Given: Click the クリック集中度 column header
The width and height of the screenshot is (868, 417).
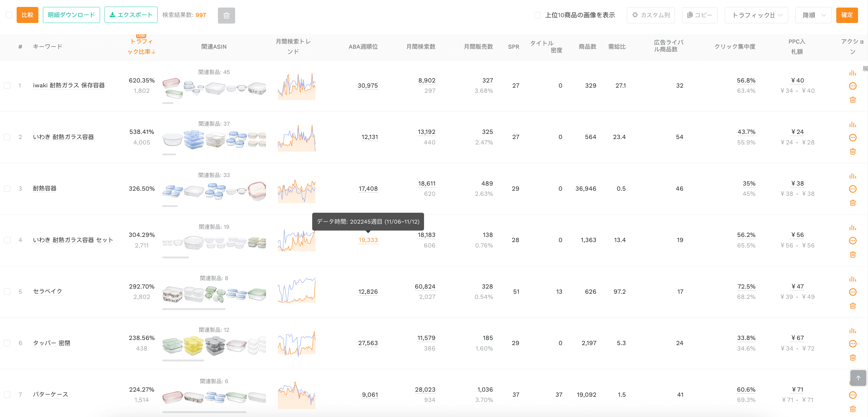Looking at the screenshot, I should pos(734,47).
